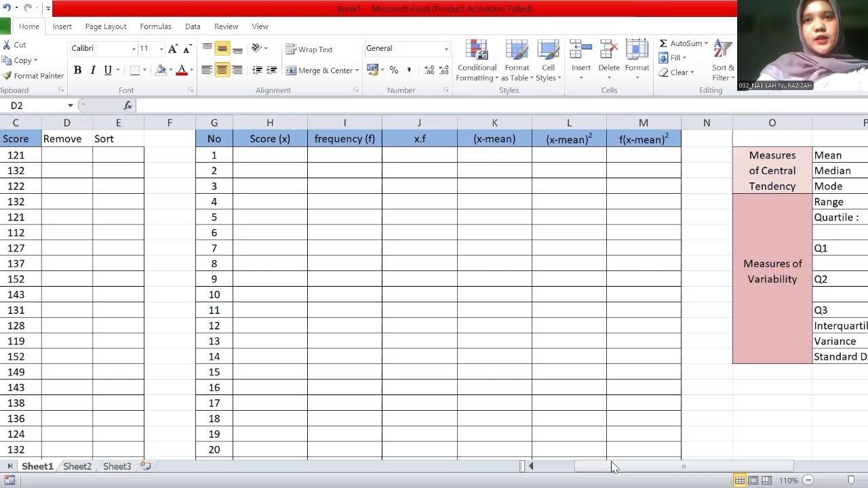Click the red font color button
This screenshot has width=868, height=488.
[x=181, y=70]
